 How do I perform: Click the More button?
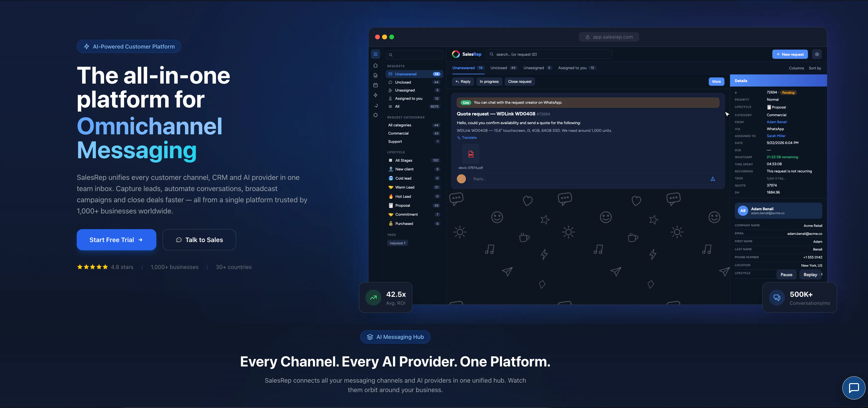pos(716,81)
